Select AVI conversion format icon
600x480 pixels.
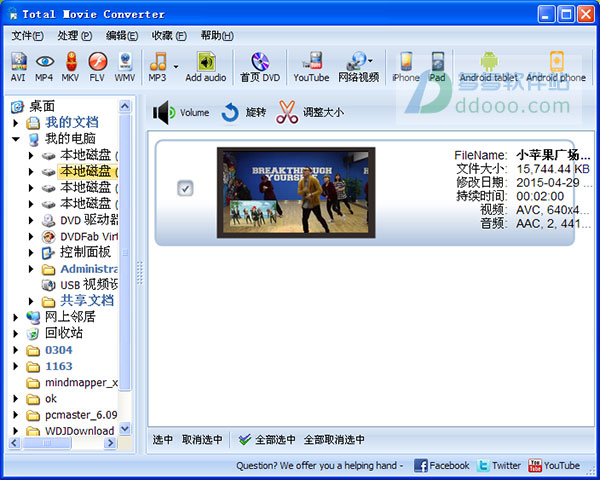click(x=18, y=62)
